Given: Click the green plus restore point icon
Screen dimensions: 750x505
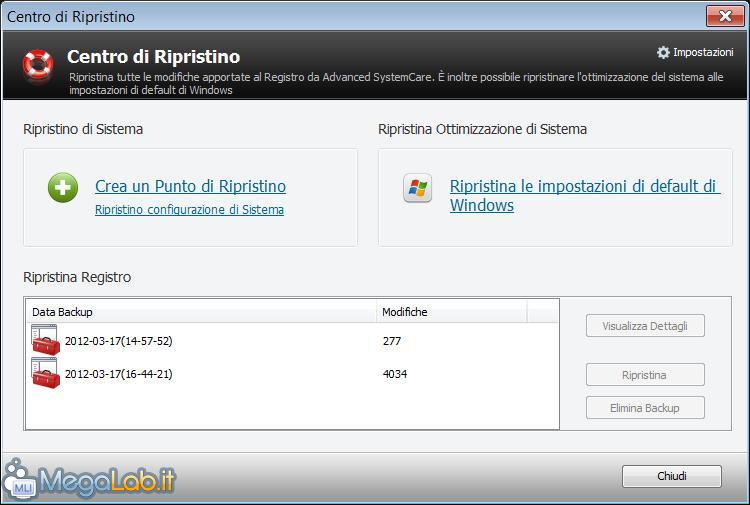Looking at the screenshot, I should pyautogui.click(x=63, y=188).
